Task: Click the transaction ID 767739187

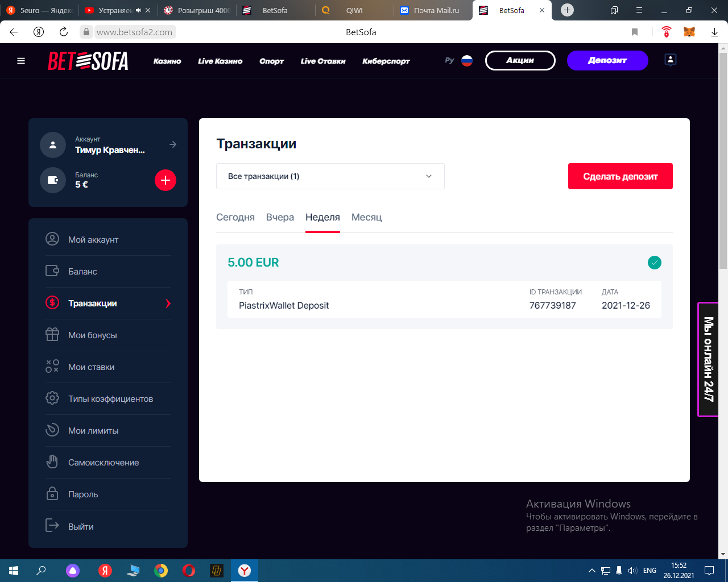Action: tap(553, 305)
